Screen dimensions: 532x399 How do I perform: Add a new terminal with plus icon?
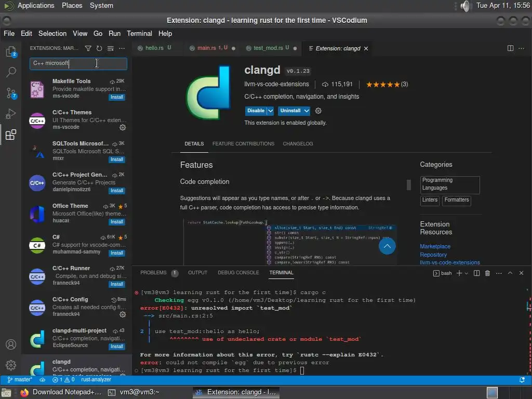click(x=459, y=273)
